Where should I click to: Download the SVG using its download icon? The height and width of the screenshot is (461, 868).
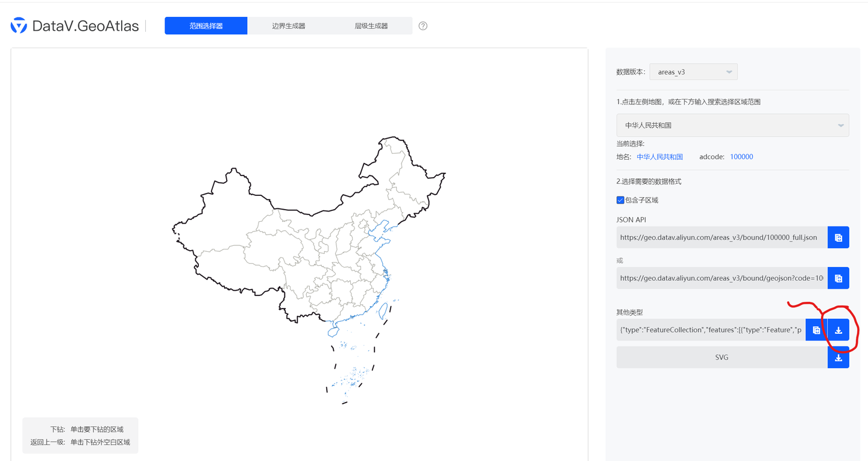pyautogui.click(x=838, y=357)
